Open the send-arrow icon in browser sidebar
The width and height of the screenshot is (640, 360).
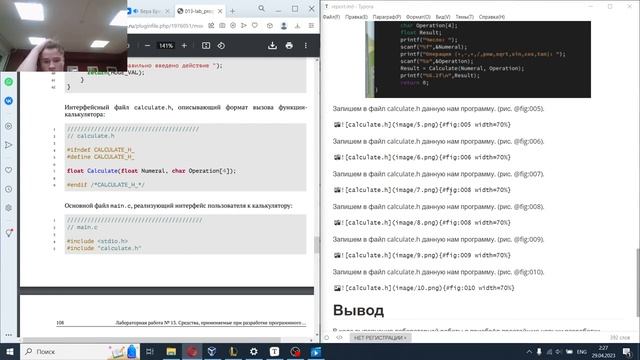click(x=9, y=145)
